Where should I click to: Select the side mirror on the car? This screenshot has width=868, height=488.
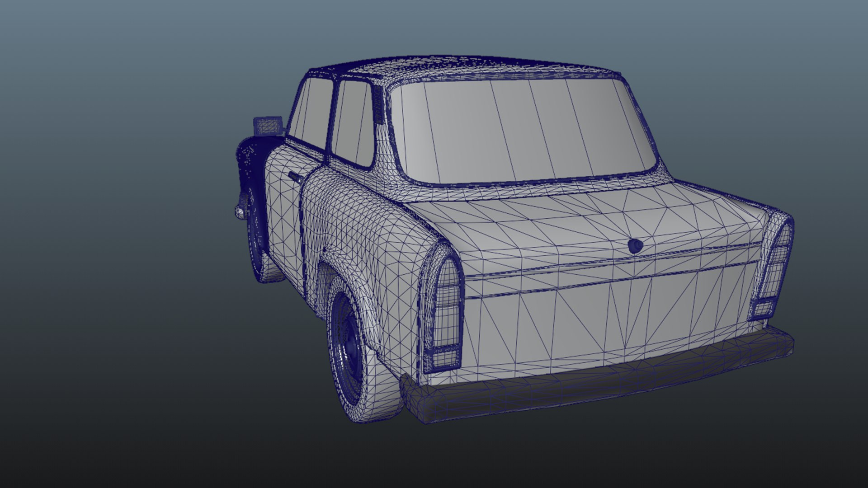click(269, 126)
